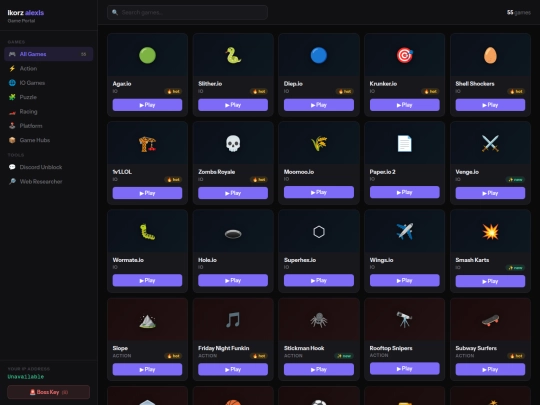Click the Venge.io crossed swords icon
The width and height of the screenshot is (540, 405).
[490, 144]
